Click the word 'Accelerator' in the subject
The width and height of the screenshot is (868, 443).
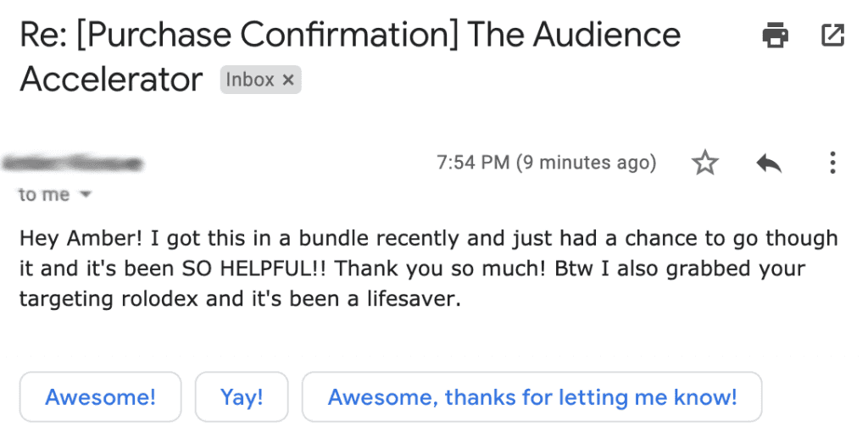[x=111, y=80]
